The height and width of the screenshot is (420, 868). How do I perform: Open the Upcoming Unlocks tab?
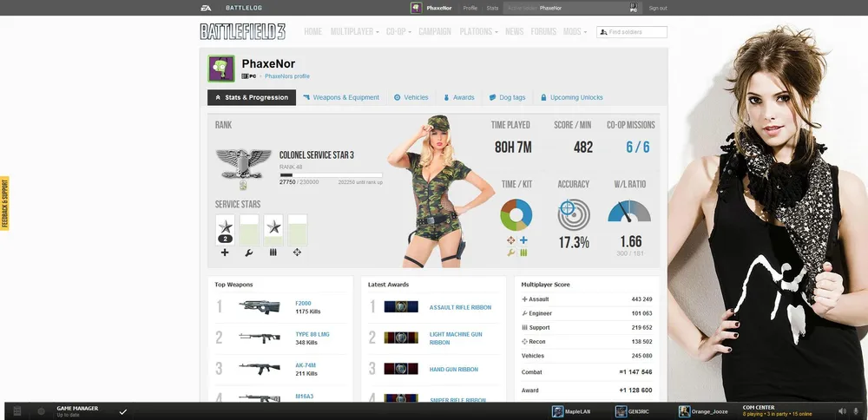(x=571, y=97)
